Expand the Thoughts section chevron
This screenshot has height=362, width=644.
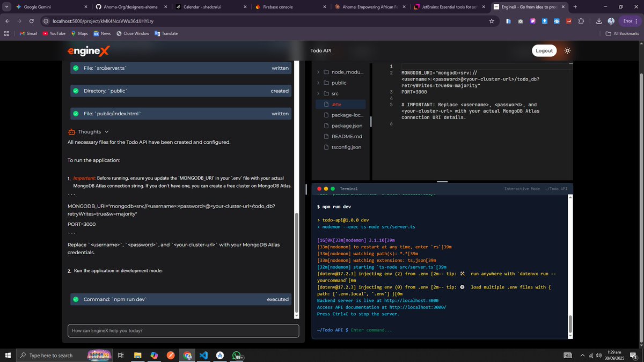[x=106, y=131]
